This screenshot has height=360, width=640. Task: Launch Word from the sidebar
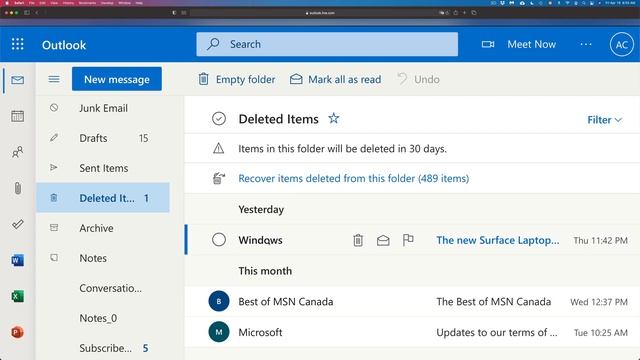tap(18, 260)
